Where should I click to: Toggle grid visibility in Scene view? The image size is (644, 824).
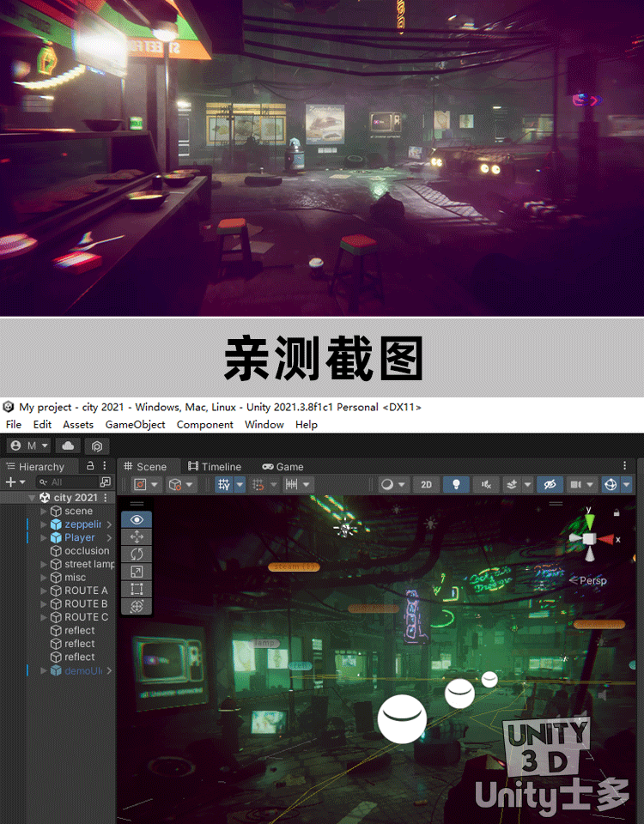point(224,484)
